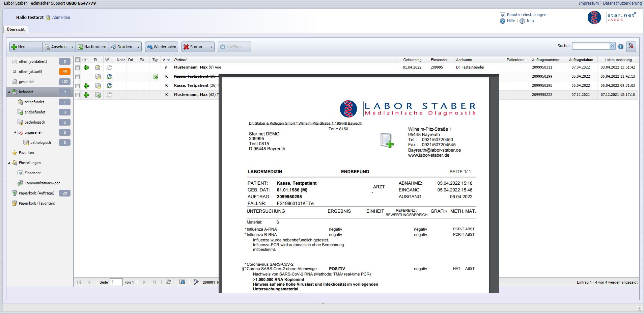Click the checked envelope icon in the Mustermann, Max (62) row

tap(98, 95)
